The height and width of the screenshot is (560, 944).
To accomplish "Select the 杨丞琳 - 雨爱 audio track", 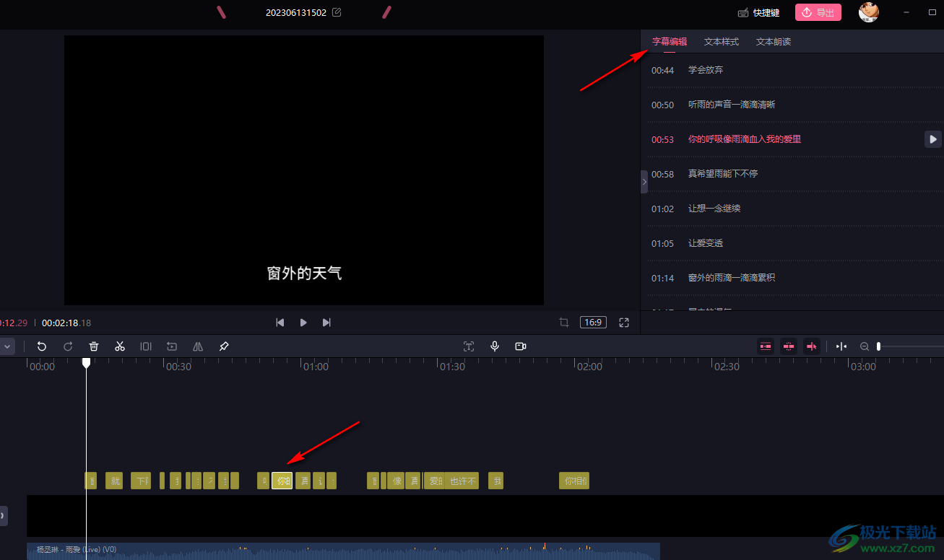I will point(343,551).
